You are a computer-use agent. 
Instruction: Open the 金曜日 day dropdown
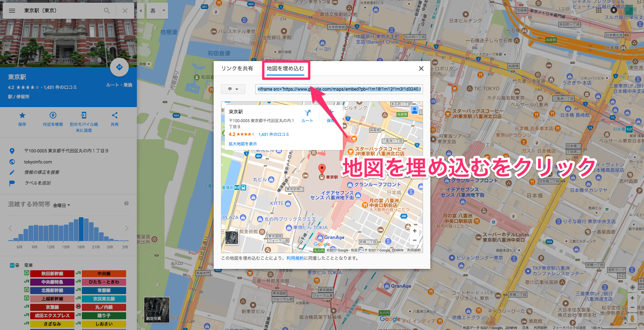61,205
